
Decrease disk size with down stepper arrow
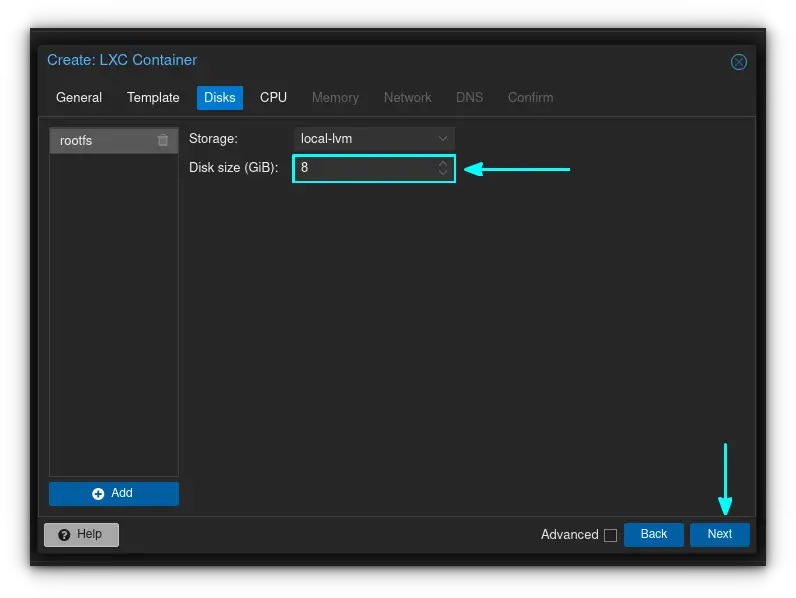pos(443,173)
